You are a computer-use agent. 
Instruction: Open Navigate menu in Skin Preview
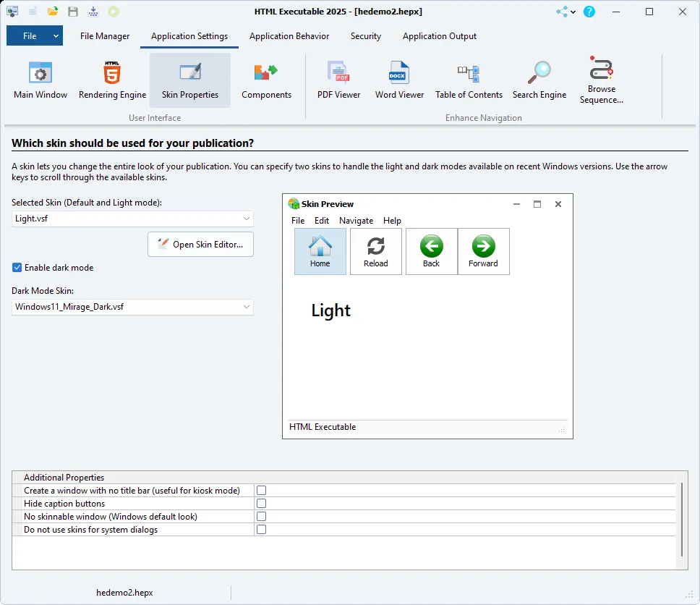(x=356, y=221)
